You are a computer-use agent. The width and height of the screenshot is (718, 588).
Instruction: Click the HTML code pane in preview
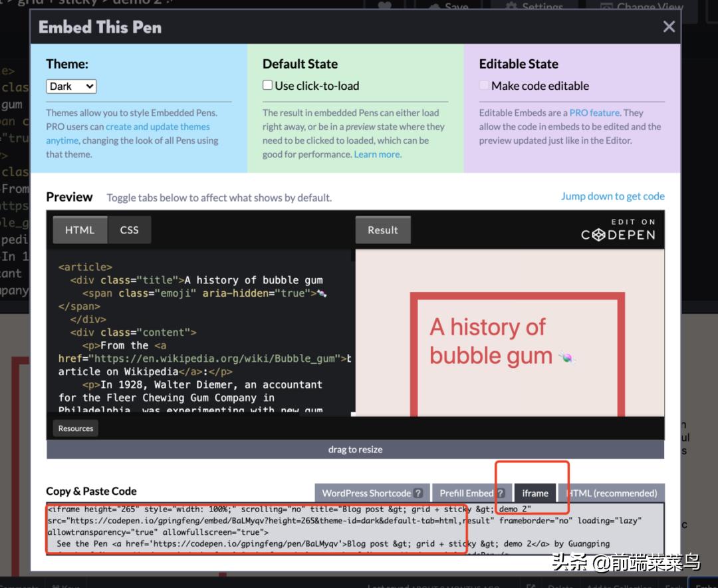click(201, 333)
